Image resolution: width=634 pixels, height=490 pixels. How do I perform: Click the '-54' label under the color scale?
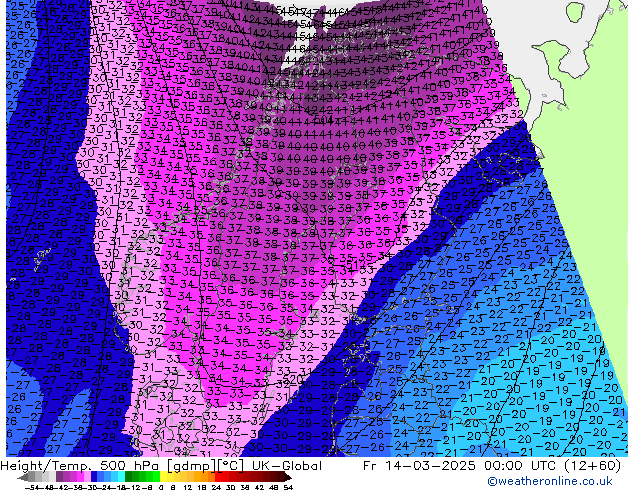pos(32,487)
